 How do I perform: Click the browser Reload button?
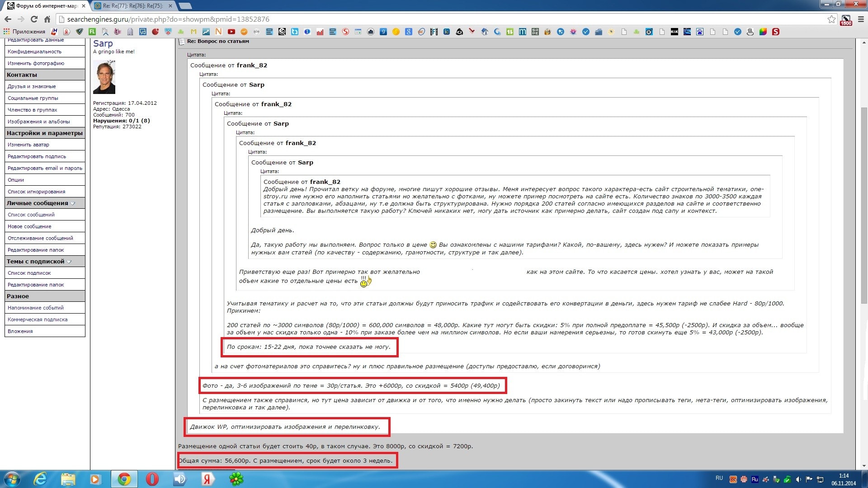[x=34, y=19]
